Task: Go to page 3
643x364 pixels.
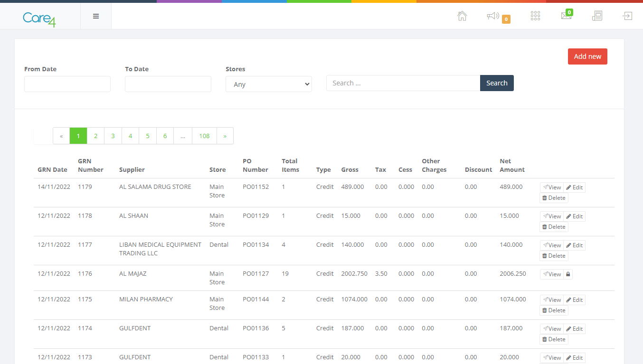Action: click(113, 136)
